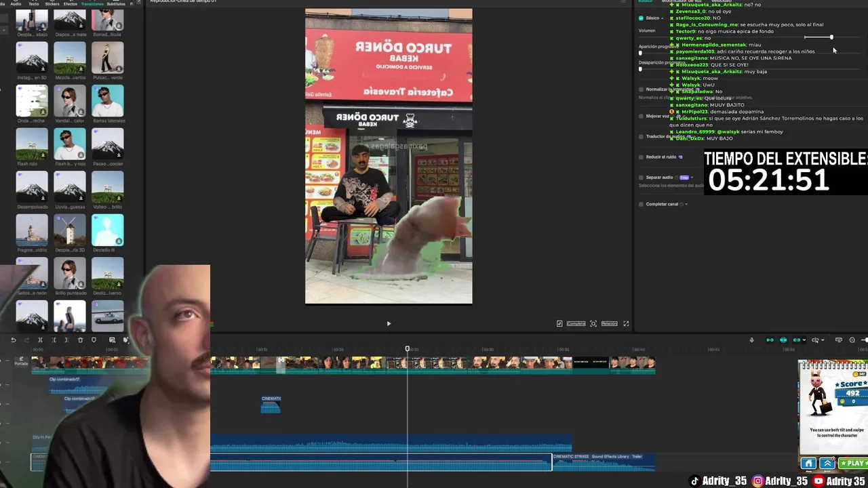Pick the 'Barras laterales' transition thumbnail
Viewport: 868px width, 488px height.
coord(108,101)
